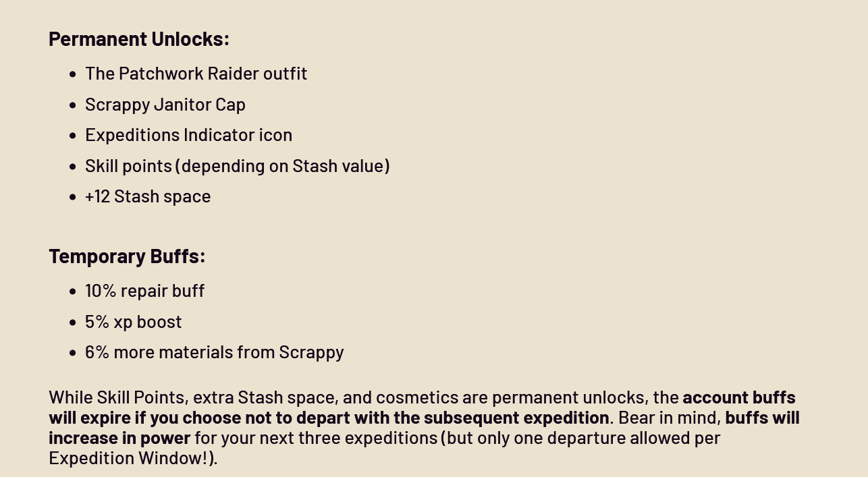Click the phrase "Bear in mind"
868x477 pixels.
click(669, 418)
